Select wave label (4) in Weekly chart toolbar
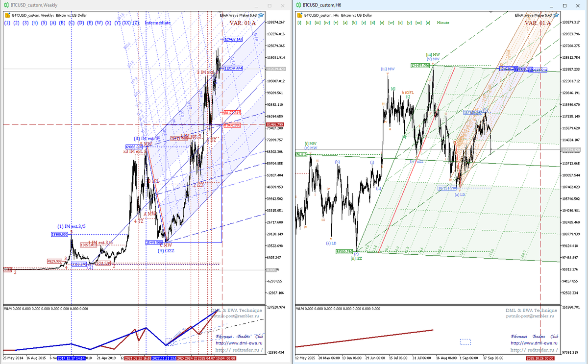The width and height of the screenshot is (588, 364). 35,23
